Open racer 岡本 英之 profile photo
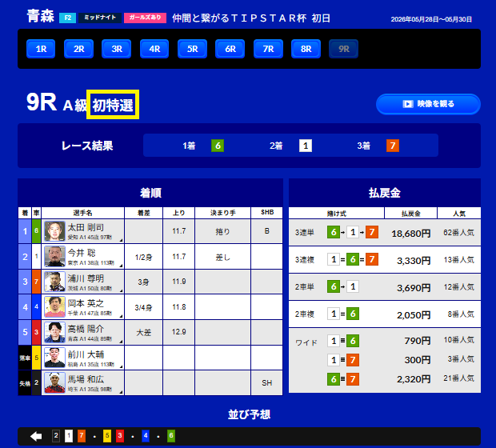496x448 pixels. point(54,307)
